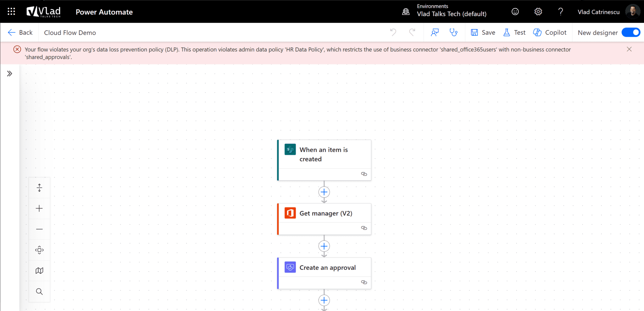
Task: Zoom out using the minus icon
Action: [39, 229]
